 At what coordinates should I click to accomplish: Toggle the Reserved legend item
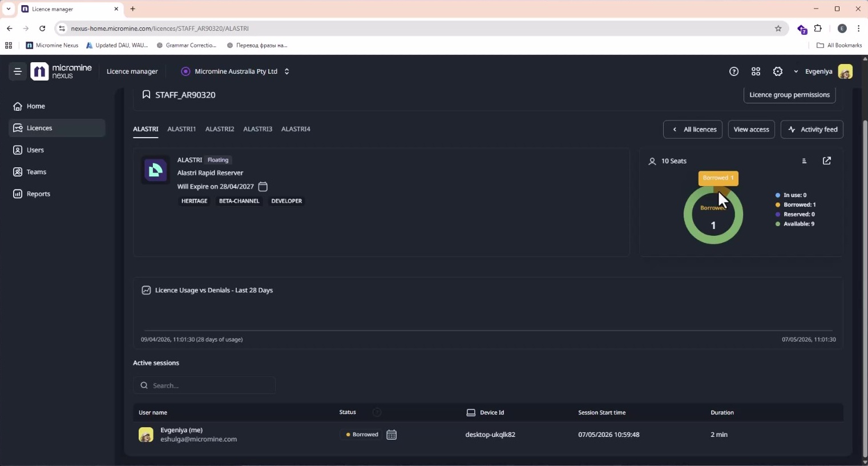tap(795, 214)
